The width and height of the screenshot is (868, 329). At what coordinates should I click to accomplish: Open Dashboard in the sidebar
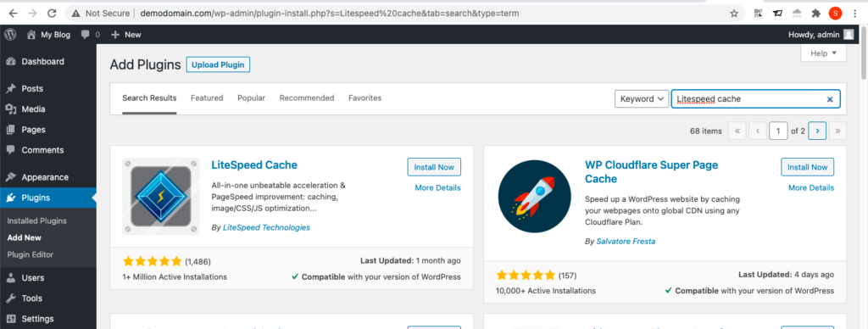pos(48,62)
